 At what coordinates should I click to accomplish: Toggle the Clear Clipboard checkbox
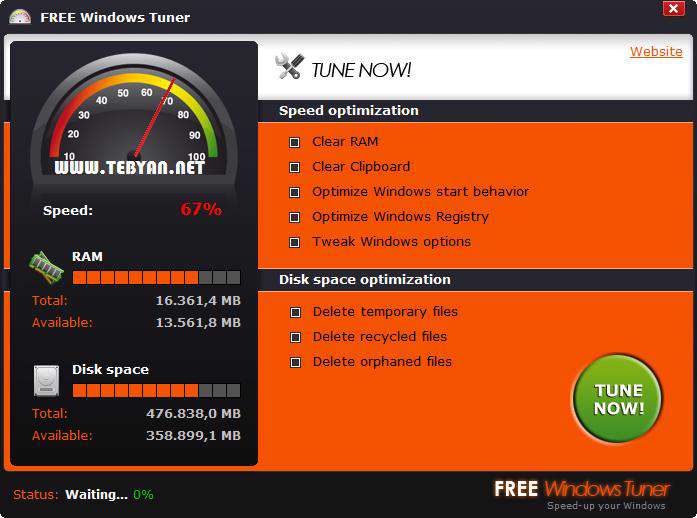pyautogui.click(x=294, y=167)
